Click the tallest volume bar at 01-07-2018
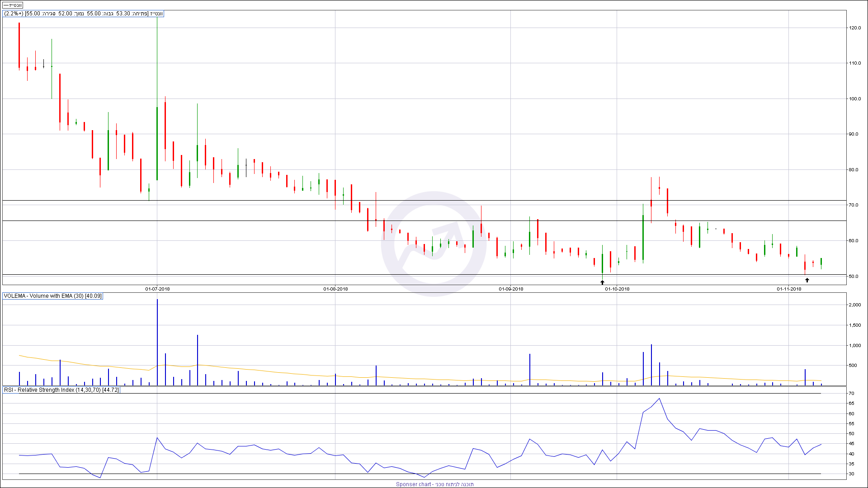This screenshot has width=868, height=488. (x=157, y=339)
